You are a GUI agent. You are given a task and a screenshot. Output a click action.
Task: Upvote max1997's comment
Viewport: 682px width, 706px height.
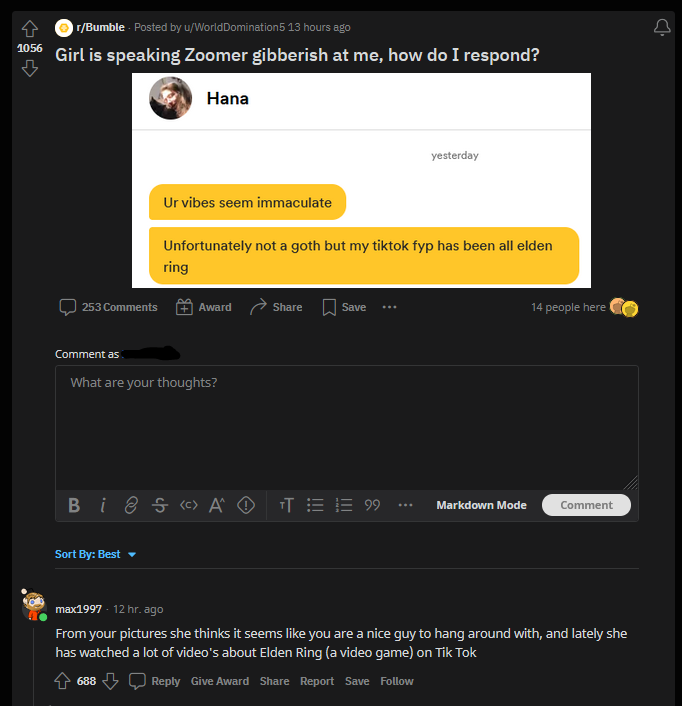(x=62, y=681)
